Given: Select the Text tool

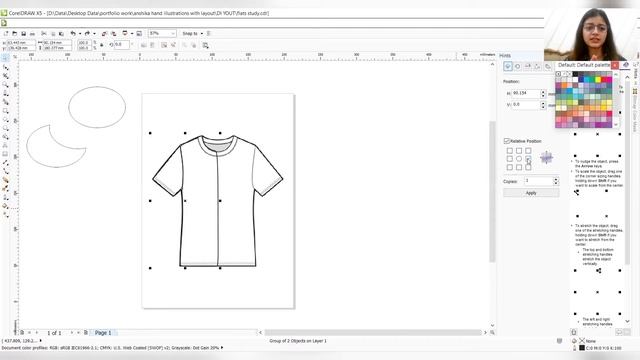Looking at the screenshot, I should coord(5,145).
